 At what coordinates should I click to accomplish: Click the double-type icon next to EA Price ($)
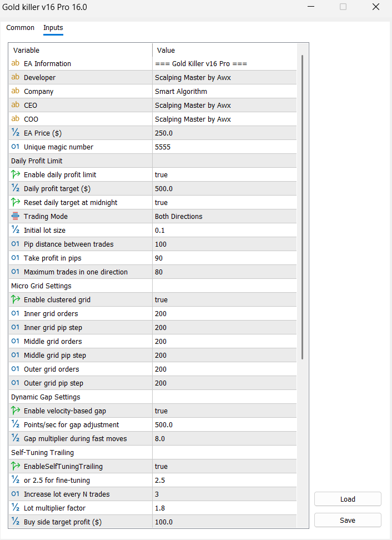[x=16, y=133]
